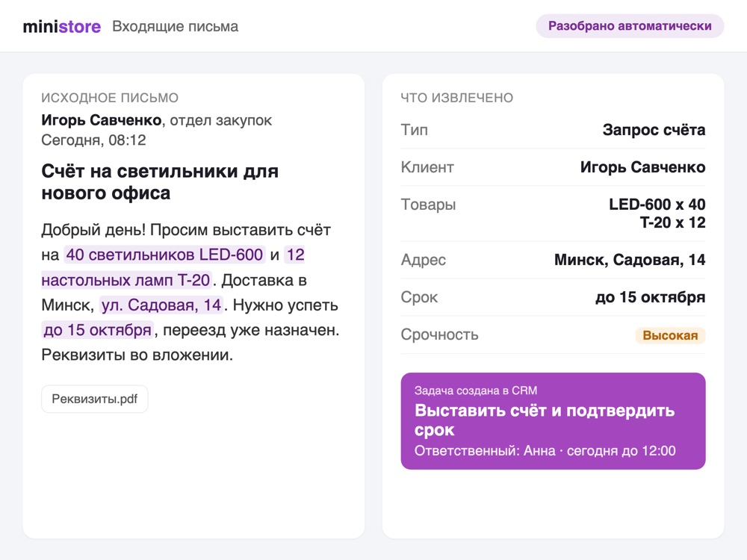The image size is (747, 560).
Task: Click the ЧТО ИЗВЛЕЧЕНО heading
Action: (x=457, y=98)
